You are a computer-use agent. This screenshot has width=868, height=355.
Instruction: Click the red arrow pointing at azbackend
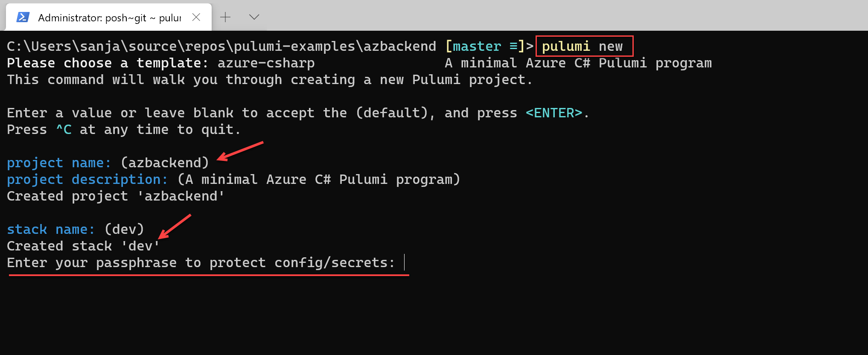pyautogui.click(x=240, y=151)
